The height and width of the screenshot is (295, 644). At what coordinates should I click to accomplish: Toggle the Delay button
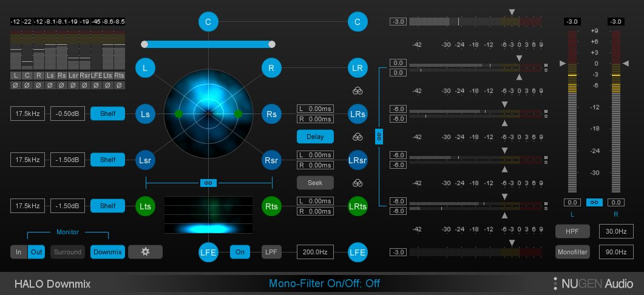click(315, 137)
